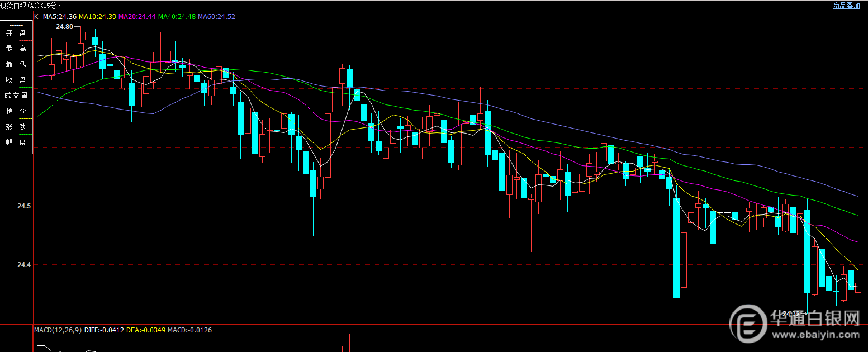This screenshot has width=868, height=352.
Task: Click the 成交量 row in the info panel
Action: [x=16, y=96]
